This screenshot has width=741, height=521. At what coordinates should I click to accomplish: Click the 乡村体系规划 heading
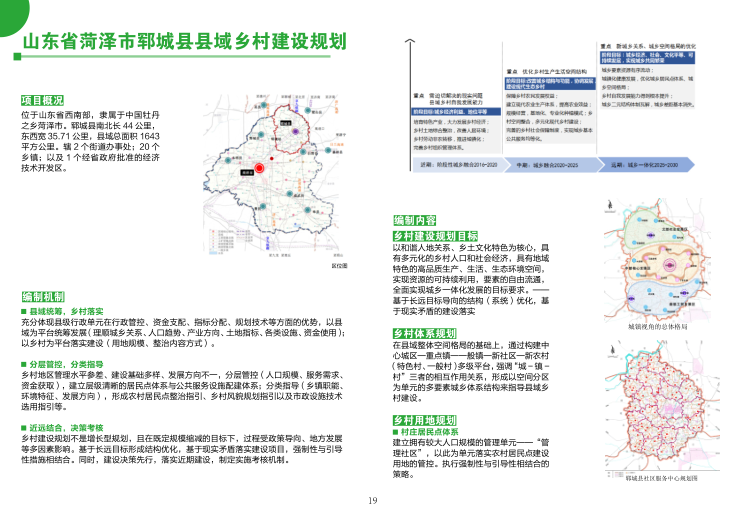[425, 333]
